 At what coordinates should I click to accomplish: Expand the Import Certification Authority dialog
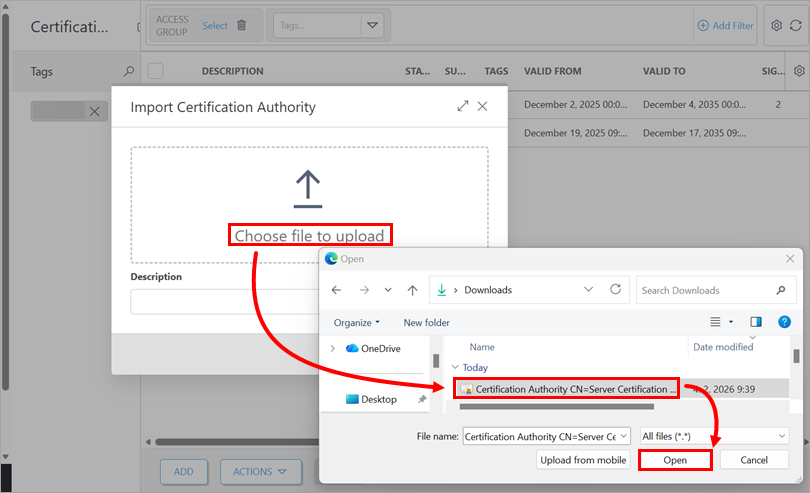[463, 106]
